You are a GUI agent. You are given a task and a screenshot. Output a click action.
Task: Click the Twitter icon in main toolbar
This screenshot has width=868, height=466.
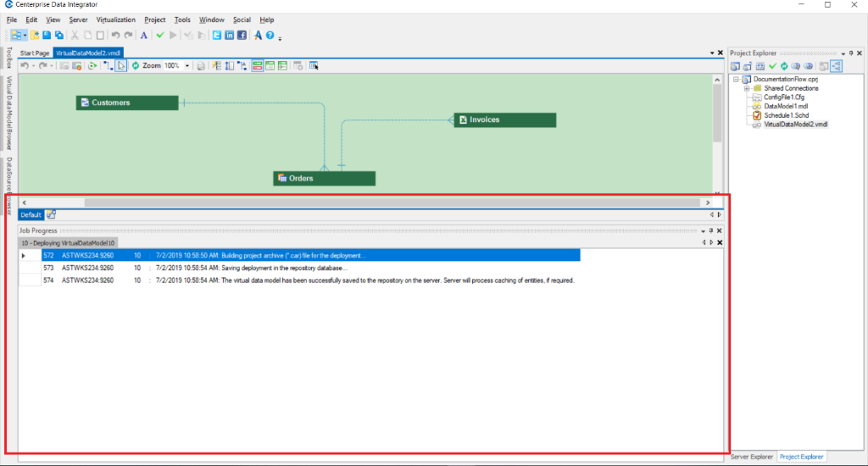coord(218,36)
